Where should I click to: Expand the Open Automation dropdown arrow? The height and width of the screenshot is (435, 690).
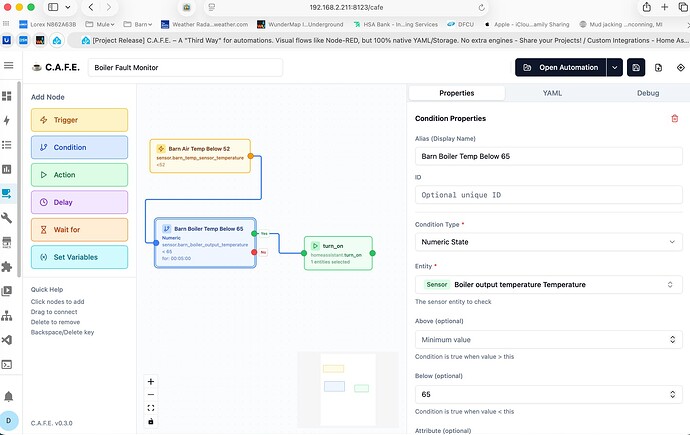click(614, 67)
